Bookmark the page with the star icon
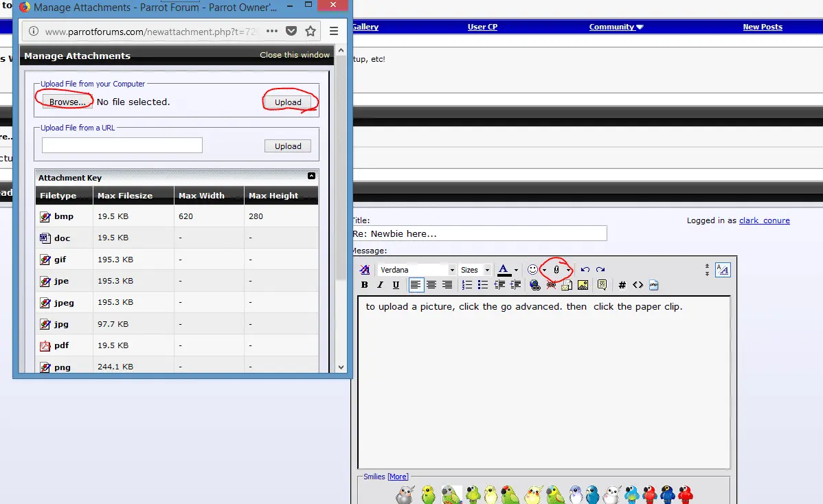 coord(311,31)
